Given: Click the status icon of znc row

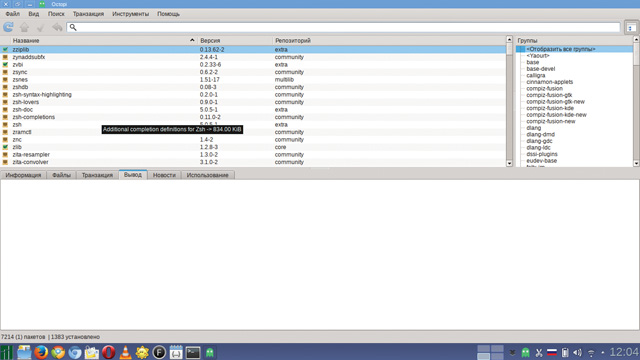Looking at the screenshot, I should [x=5, y=140].
